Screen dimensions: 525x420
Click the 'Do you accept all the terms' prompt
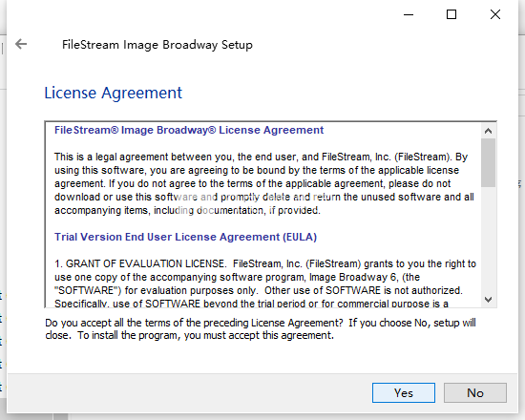[261, 329]
